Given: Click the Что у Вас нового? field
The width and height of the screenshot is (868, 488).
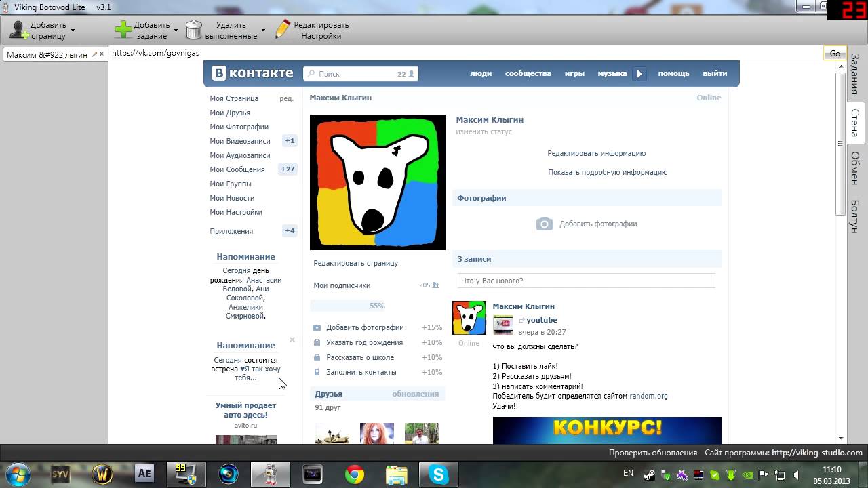Looking at the screenshot, I should point(587,281).
